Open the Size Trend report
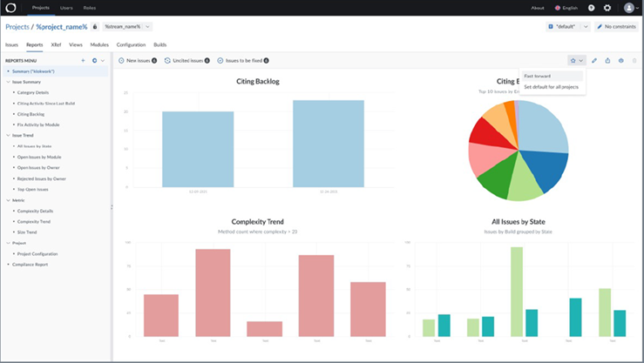This screenshot has width=644, height=363. [27, 232]
